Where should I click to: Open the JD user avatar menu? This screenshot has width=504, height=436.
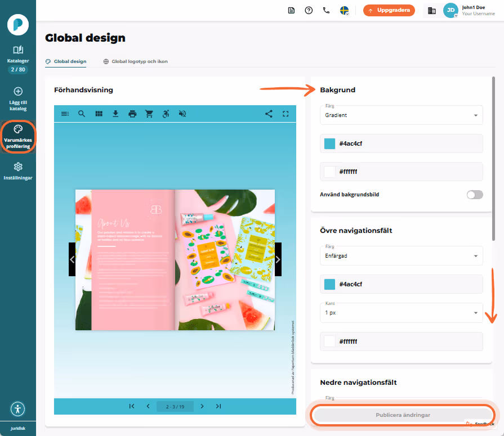(x=451, y=10)
